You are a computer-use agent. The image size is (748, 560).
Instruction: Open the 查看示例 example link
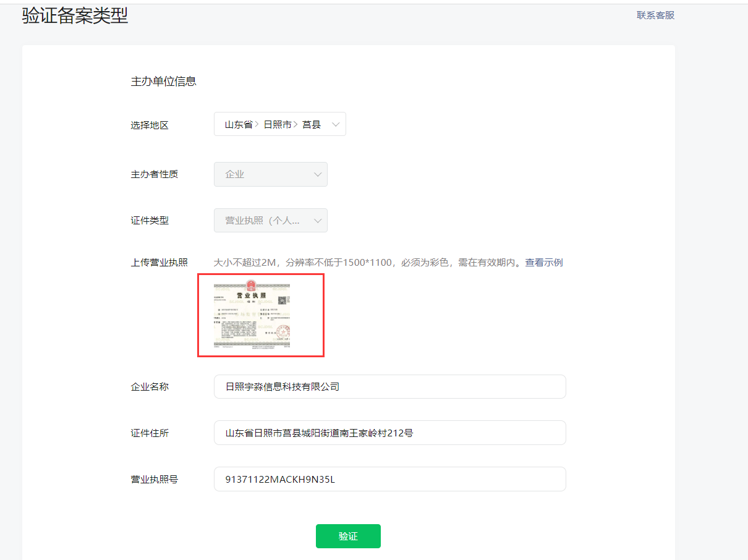[544, 263]
